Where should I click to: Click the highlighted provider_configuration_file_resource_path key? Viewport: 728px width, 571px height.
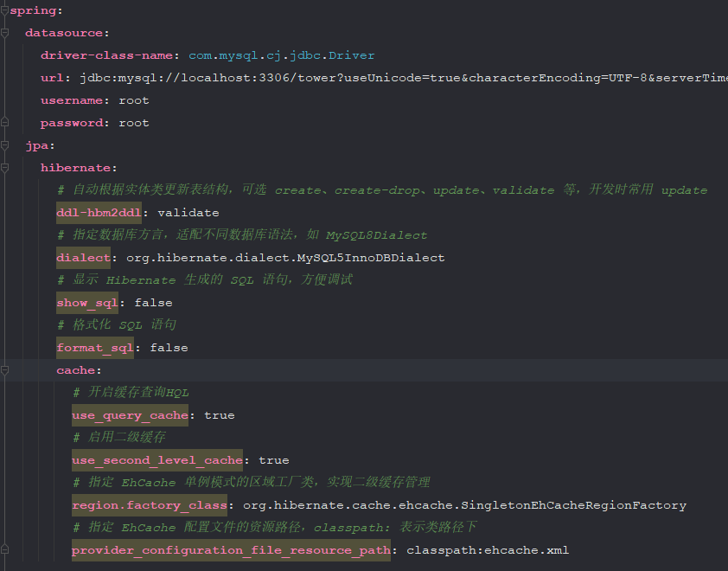click(x=231, y=550)
